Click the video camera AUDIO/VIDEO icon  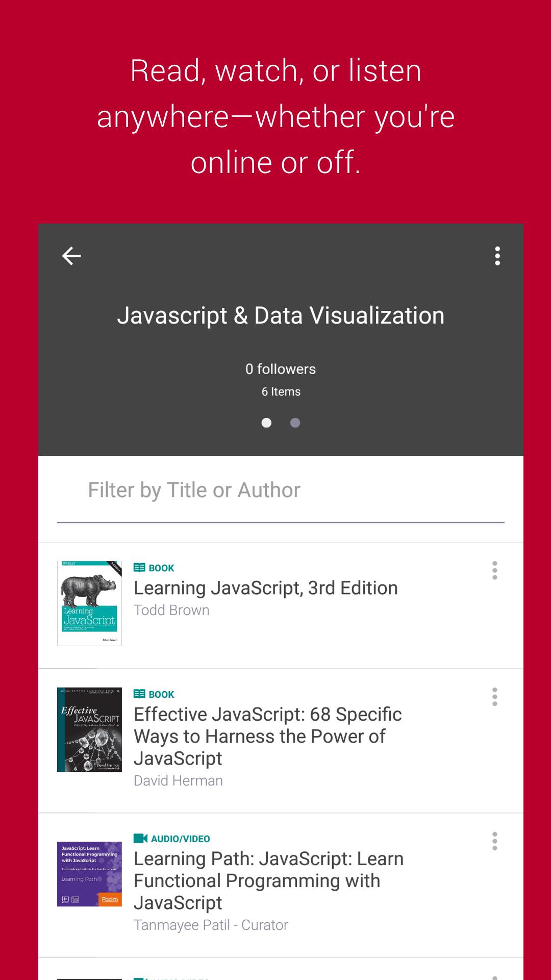[140, 839]
